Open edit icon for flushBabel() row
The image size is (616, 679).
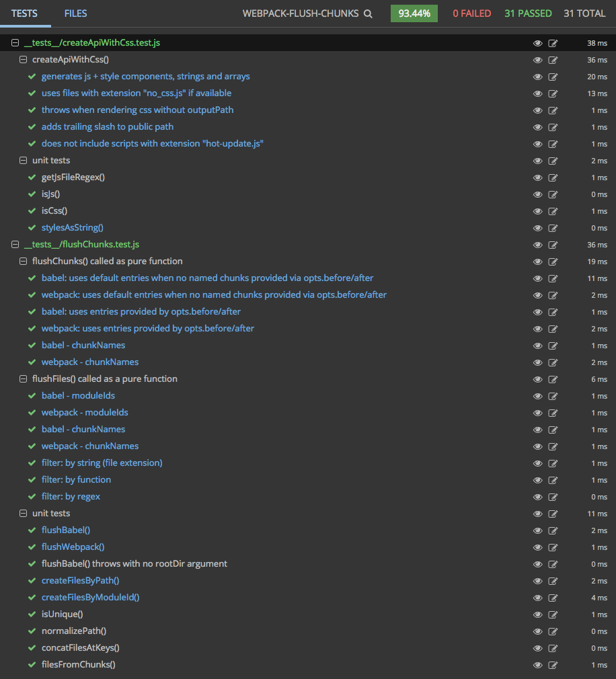pyautogui.click(x=553, y=530)
